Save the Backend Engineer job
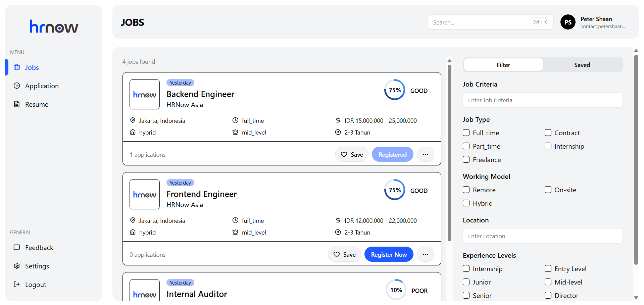This screenshot has width=644, height=305. pyautogui.click(x=352, y=154)
